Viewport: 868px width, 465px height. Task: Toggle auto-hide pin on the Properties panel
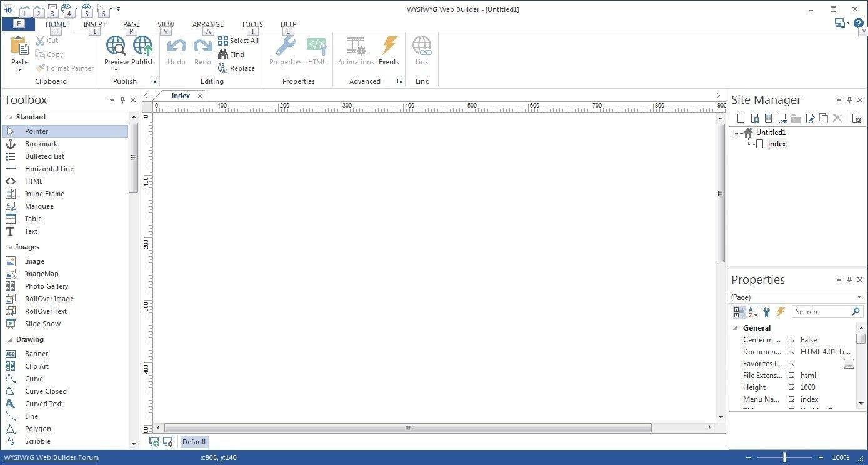coord(849,279)
